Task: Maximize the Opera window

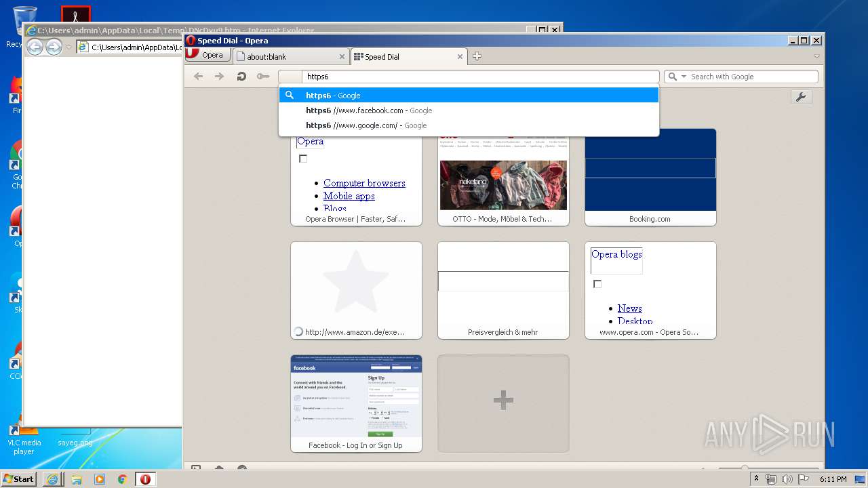Action: tap(804, 41)
